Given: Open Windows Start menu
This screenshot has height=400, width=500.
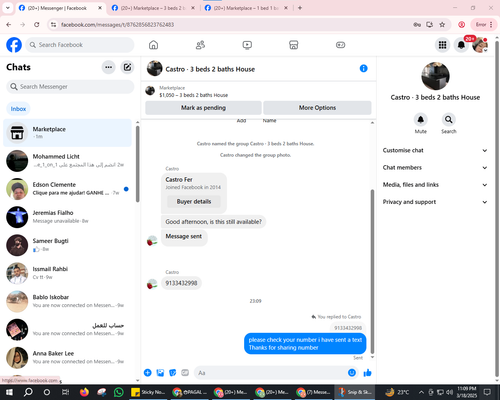Looking at the screenshot, I should [x=9, y=392].
